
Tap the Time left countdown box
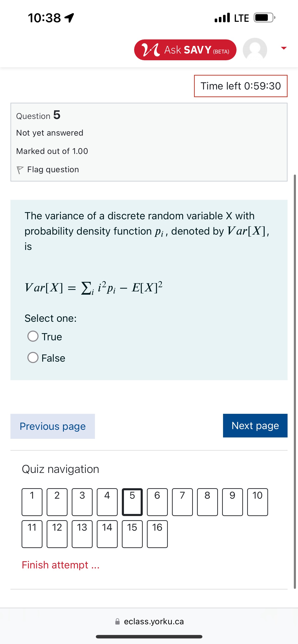pyautogui.click(x=240, y=86)
